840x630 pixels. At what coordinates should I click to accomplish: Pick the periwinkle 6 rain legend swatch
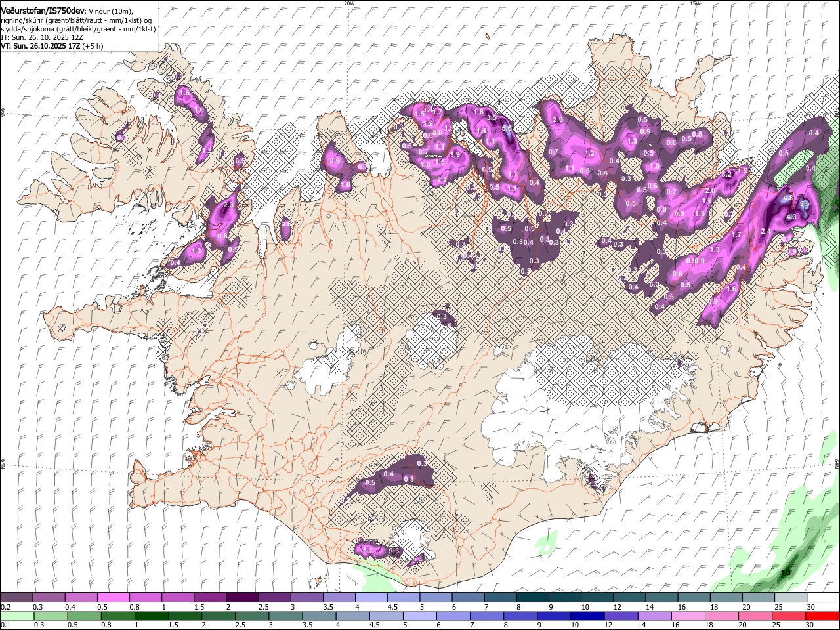pyautogui.click(x=453, y=616)
